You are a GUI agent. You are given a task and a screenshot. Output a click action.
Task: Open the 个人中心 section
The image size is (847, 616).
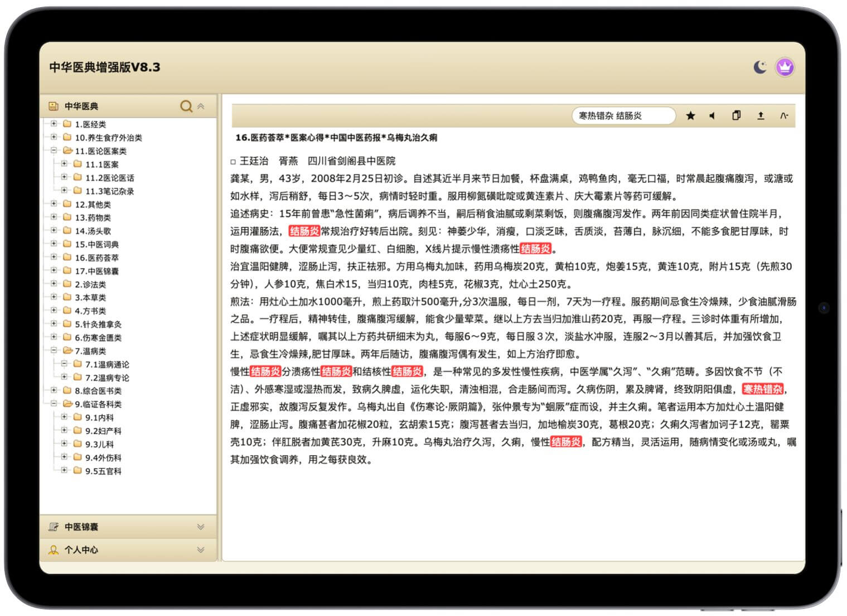coord(81,550)
